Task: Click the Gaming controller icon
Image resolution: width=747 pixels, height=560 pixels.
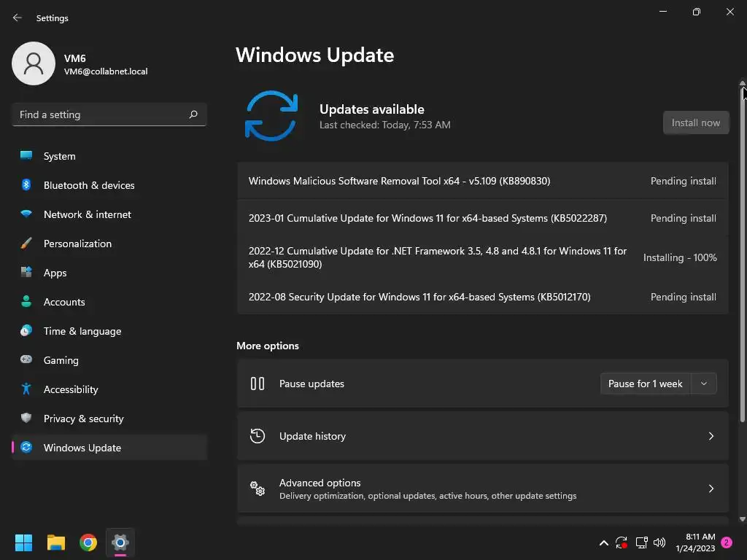Action: pyautogui.click(x=26, y=359)
